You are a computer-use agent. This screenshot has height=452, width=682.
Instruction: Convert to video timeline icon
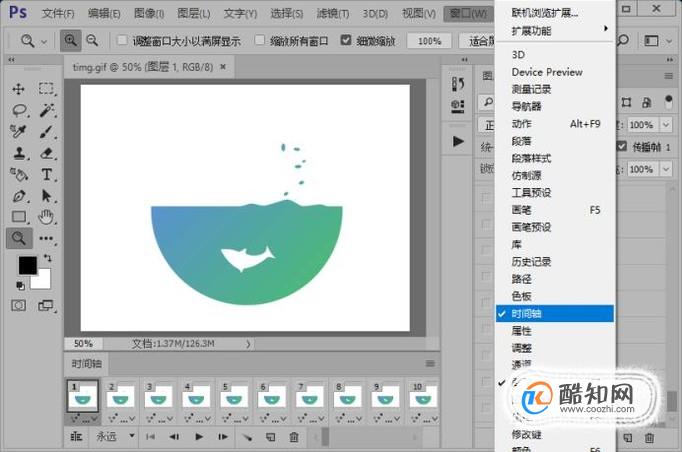[x=76, y=436]
